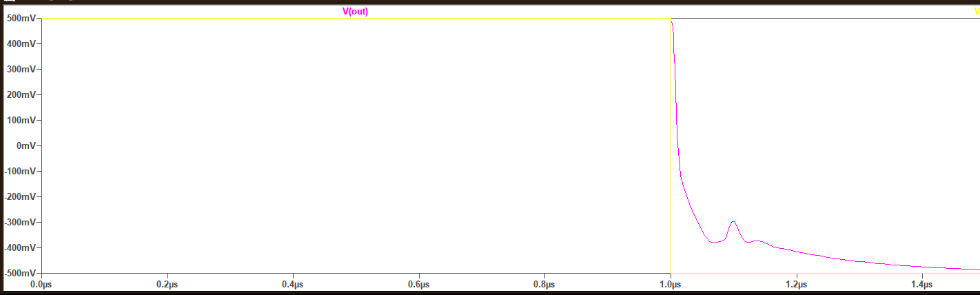This screenshot has height=295, width=980.
Task: Click the -200mV y-axis label
Action: click(19, 197)
